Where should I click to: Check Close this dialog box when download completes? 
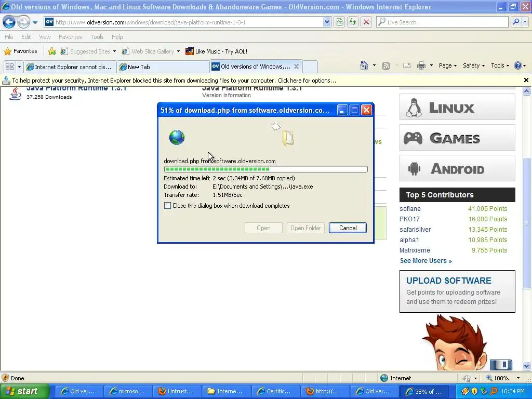(x=168, y=206)
